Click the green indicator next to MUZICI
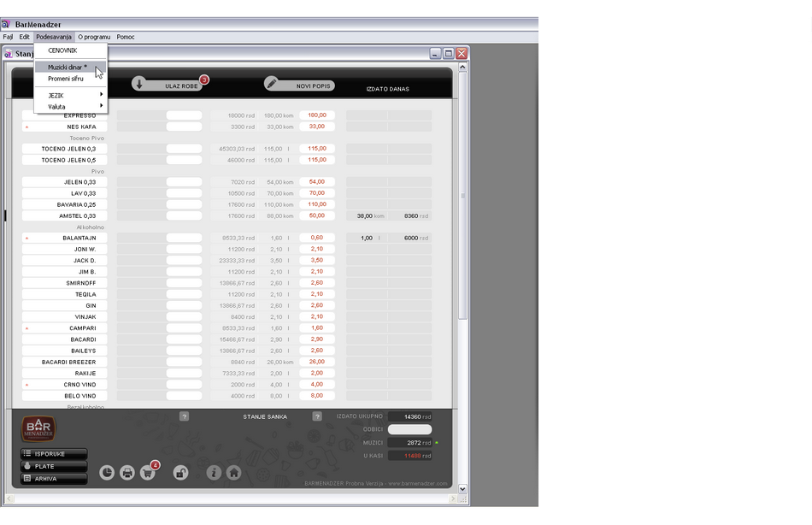Image resolution: width=812 pixels, height=525 pixels. 437,443
